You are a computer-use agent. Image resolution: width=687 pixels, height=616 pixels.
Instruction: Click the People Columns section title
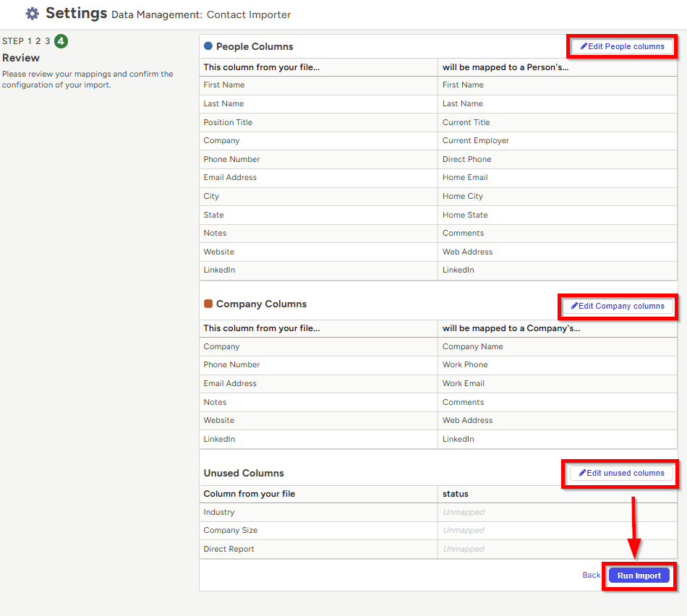pos(254,46)
